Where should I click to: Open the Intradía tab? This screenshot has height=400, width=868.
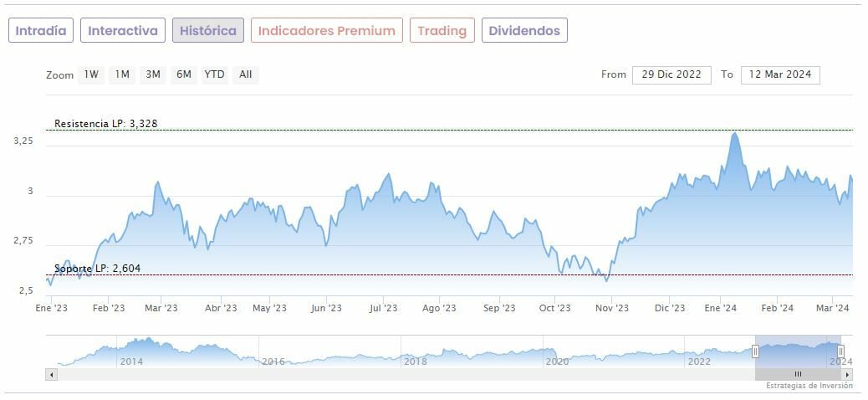click(41, 30)
